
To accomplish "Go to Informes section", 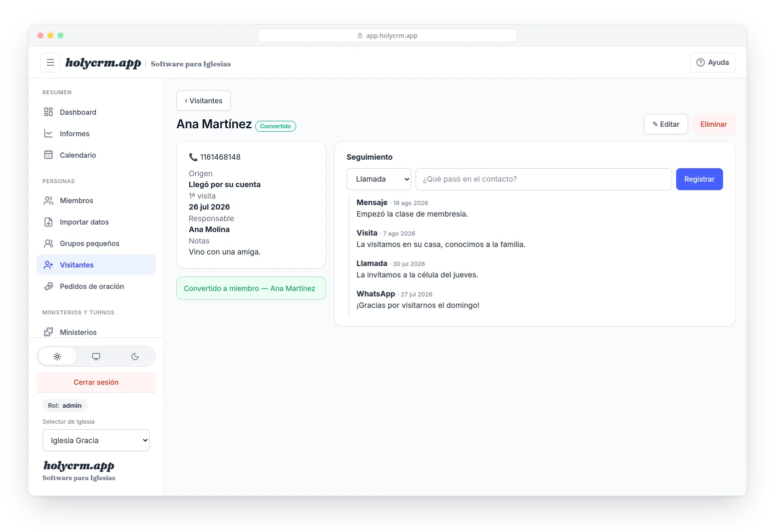I will [x=96, y=133].
